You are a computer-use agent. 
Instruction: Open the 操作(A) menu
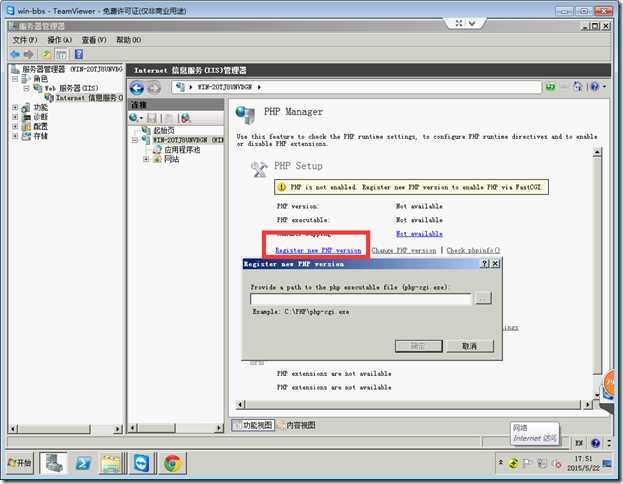[x=59, y=40]
